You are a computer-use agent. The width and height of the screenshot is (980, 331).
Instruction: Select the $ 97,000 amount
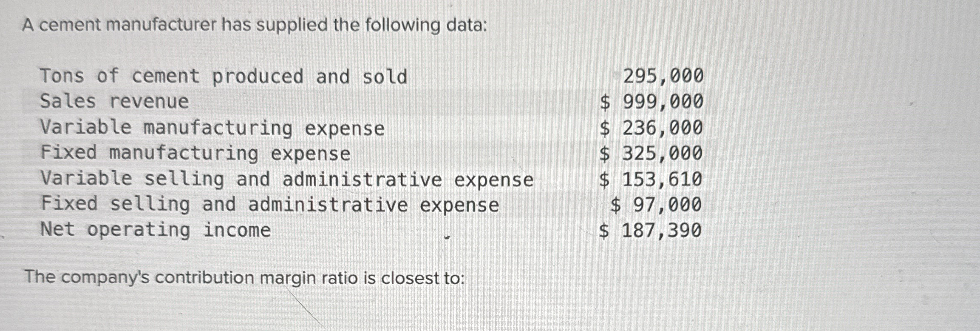click(657, 205)
